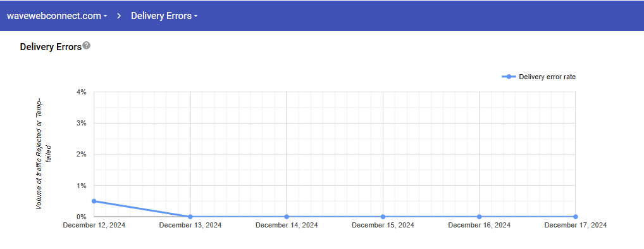
Task: Expand the wavewebconnect.com domain dropdown
Action: click(x=57, y=16)
